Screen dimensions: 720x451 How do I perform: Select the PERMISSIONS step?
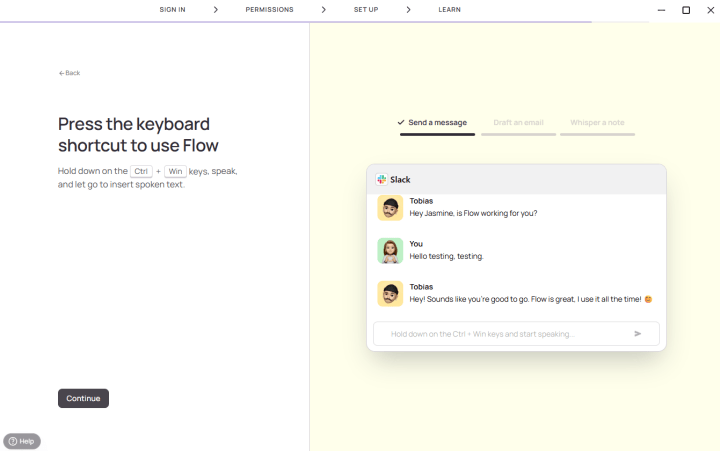[x=269, y=10]
